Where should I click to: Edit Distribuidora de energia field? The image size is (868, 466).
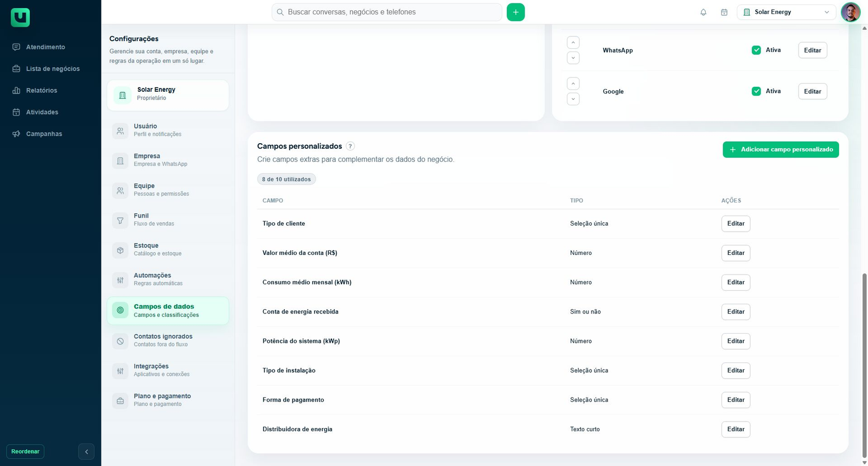click(736, 429)
